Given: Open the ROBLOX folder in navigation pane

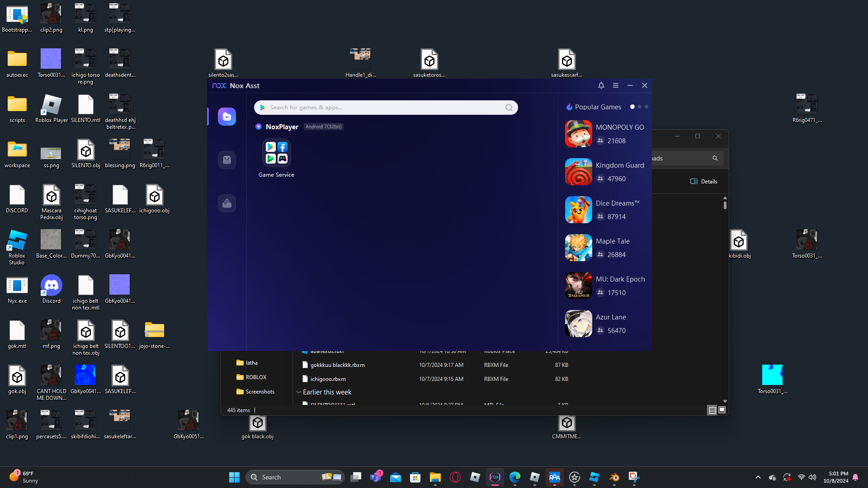Looking at the screenshot, I should (256, 377).
